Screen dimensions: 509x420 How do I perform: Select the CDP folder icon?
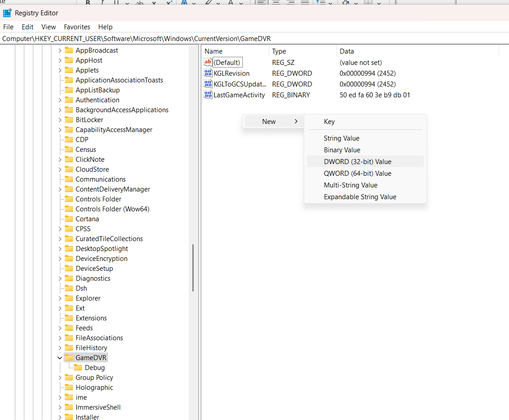click(x=69, y=139)
